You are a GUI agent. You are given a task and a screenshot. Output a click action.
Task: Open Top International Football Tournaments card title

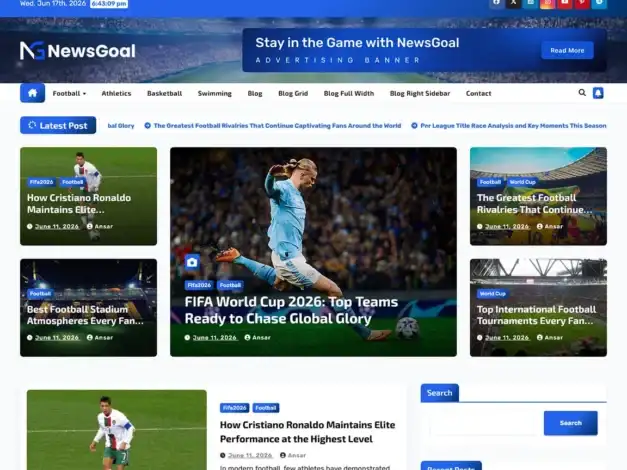click(536, 315)
